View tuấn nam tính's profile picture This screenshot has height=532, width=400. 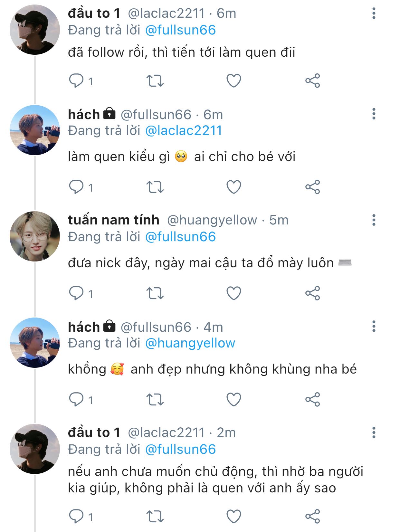click(x=35, y=236)
